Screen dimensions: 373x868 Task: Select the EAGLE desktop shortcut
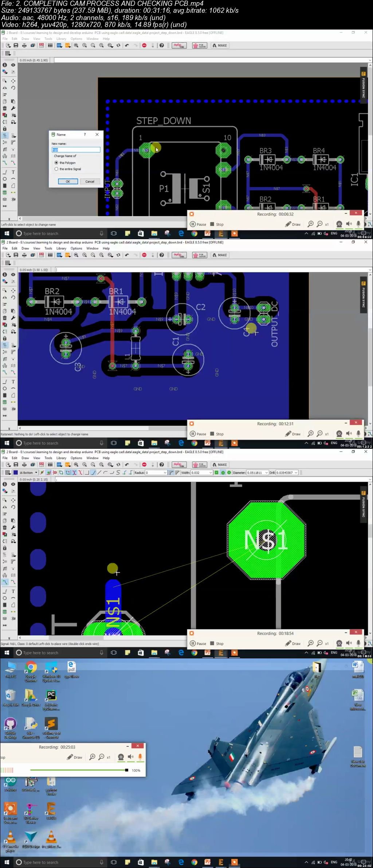coord(51,811)
